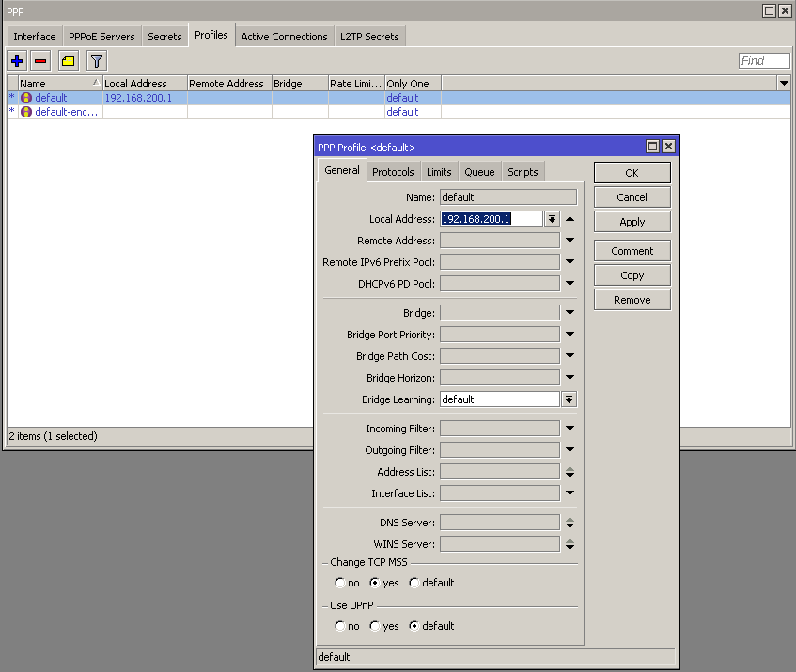
Task: Expand the Bridge selection dropdown
Action: pos(570,312)
